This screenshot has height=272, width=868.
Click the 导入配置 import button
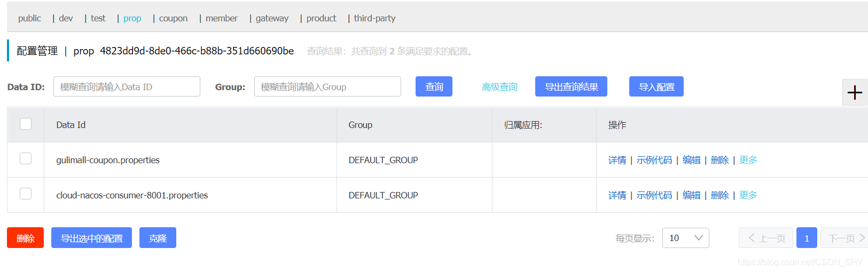(656, 86)
